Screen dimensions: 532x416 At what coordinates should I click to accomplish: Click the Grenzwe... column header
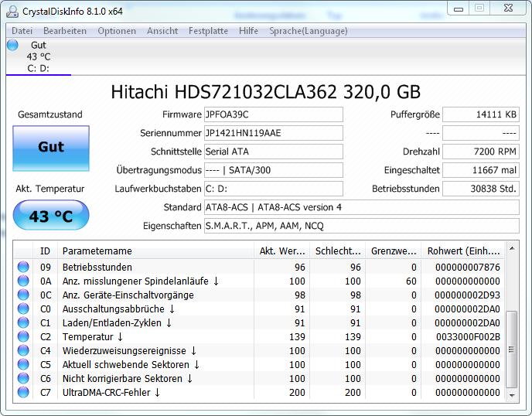[x=394, y=251]
